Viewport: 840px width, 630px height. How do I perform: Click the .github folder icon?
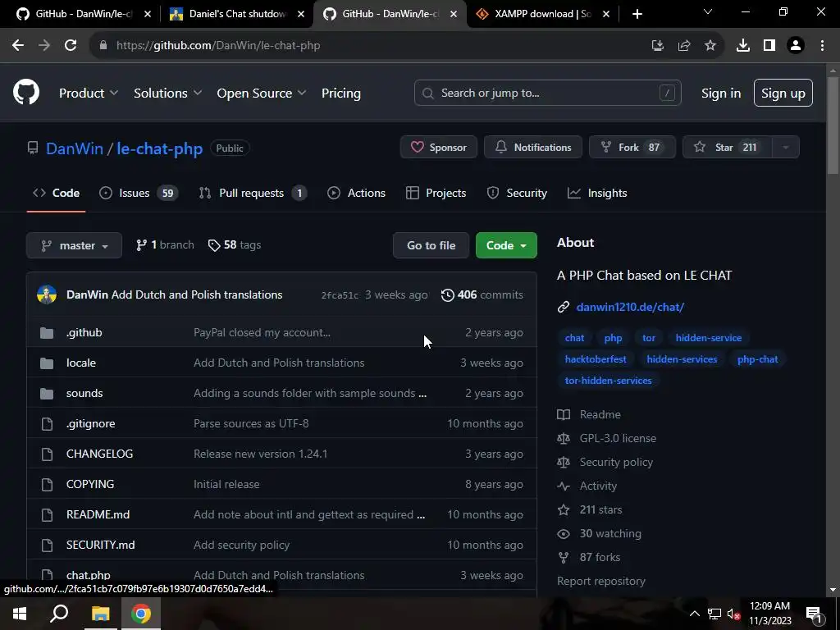coord(47,333)
